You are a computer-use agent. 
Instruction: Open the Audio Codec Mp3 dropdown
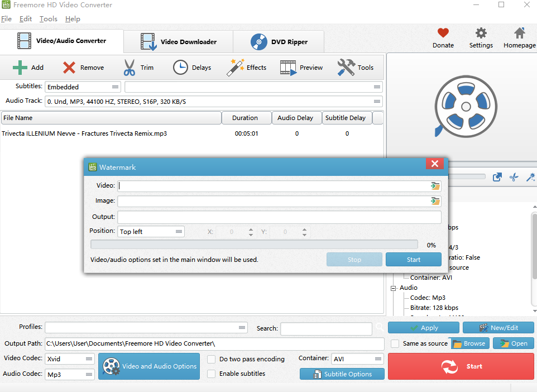(x=70, y=375)
